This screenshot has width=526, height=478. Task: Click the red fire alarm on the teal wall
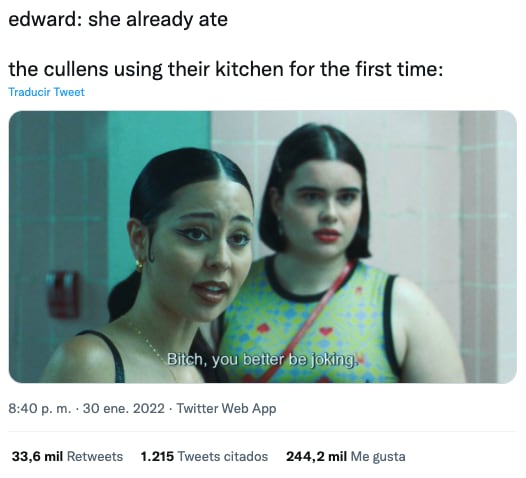tap(64, 295)
